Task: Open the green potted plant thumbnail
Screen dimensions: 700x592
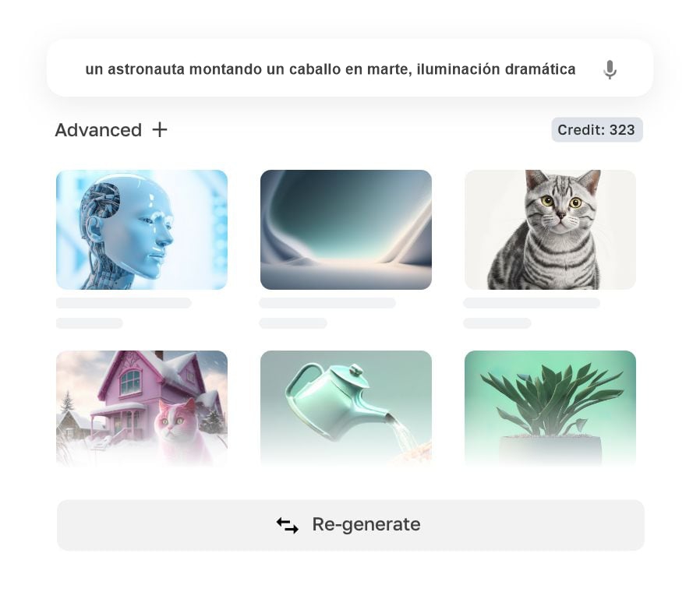Action: pos(550,408)
